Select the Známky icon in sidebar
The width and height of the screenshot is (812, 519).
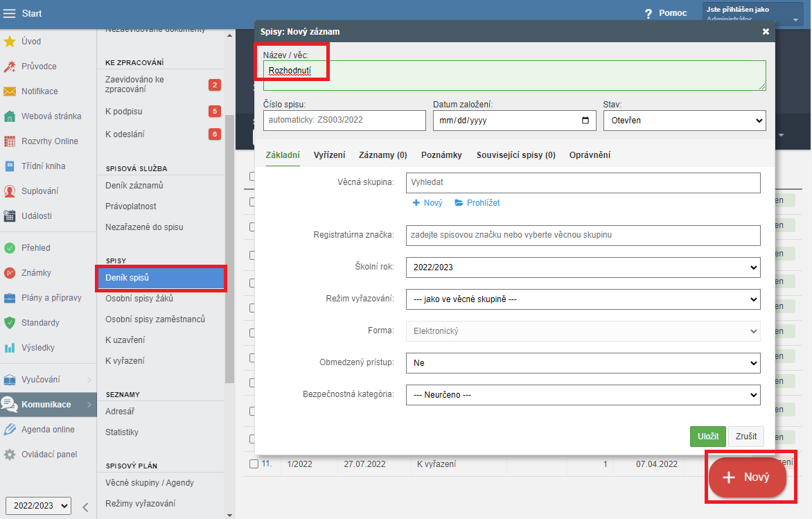10,273
